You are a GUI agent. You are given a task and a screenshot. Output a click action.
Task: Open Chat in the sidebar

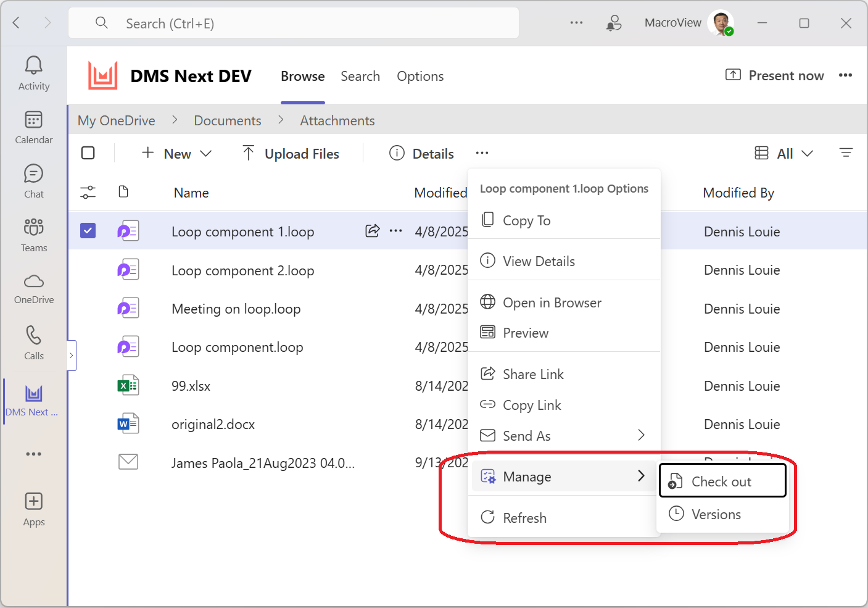pyautogui.click(x=34, y=181)
